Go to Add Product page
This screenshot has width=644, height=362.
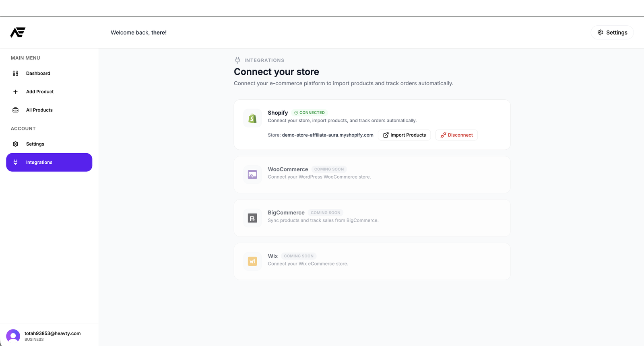(x=49, y=92)
